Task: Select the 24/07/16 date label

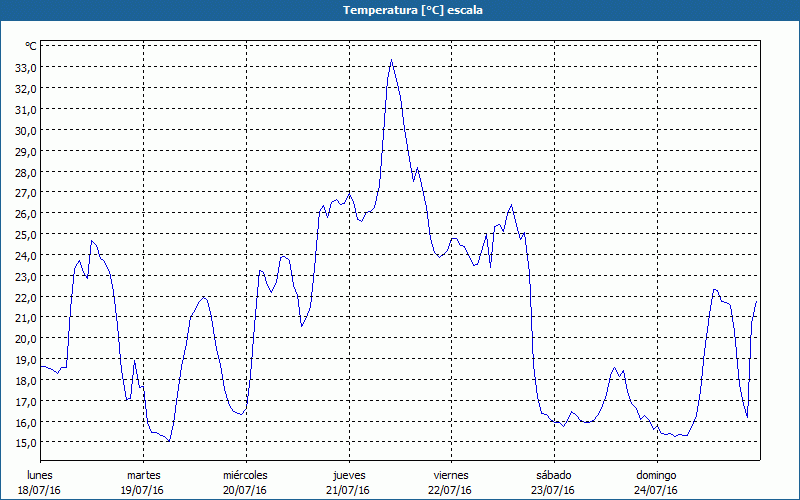Action: tap(655, 490)
